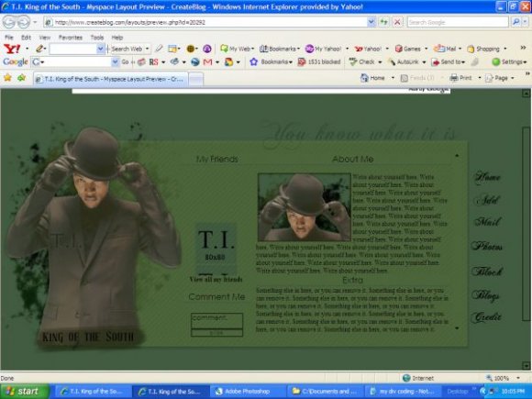Viewport: 532px width, 399px height.
Task: Open Favorites Center with the yellow star
Action: coord(7,78)
